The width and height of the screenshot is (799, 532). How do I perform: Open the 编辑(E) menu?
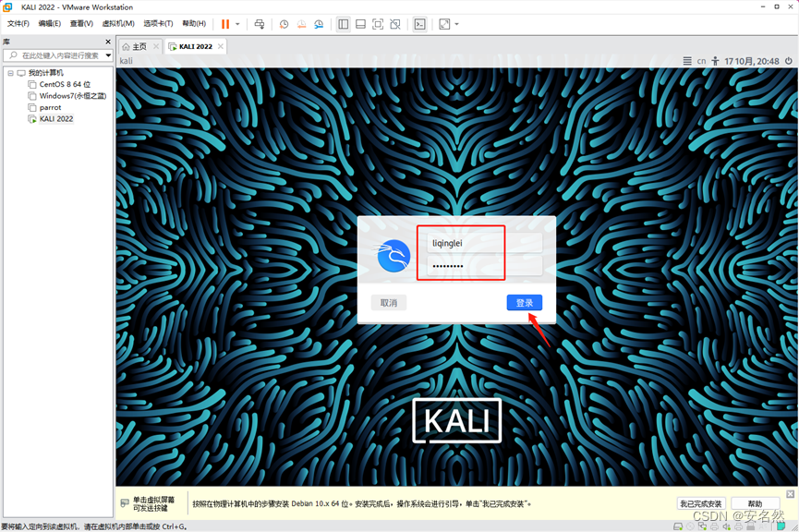pos(50,23)
